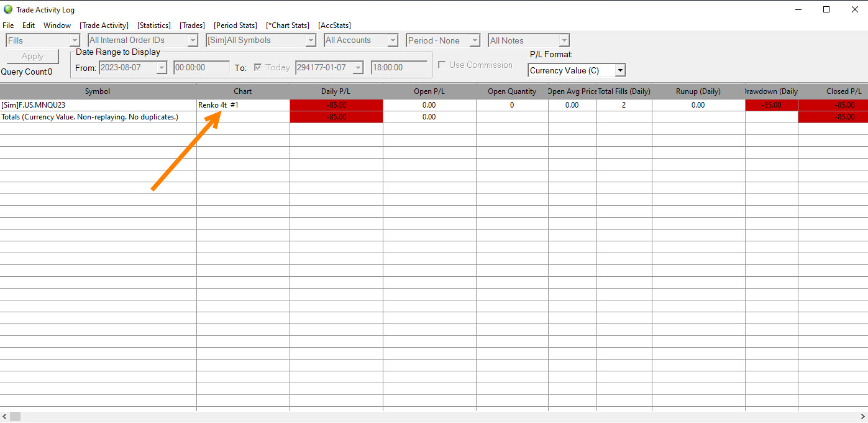The image size is (868, 423).
Task: Open the All Notes dropdown
Action: pos(529,40)
